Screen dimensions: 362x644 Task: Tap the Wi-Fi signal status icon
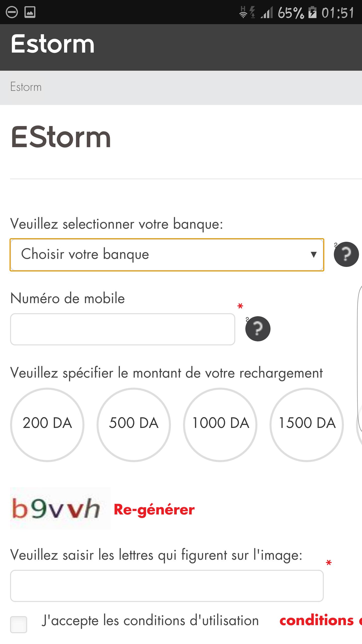click(243, 13)
